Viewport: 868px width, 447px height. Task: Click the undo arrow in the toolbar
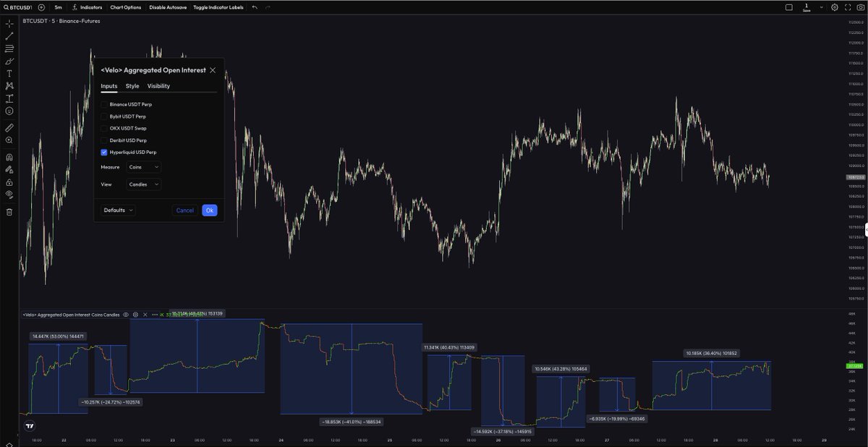coord(252,7)
